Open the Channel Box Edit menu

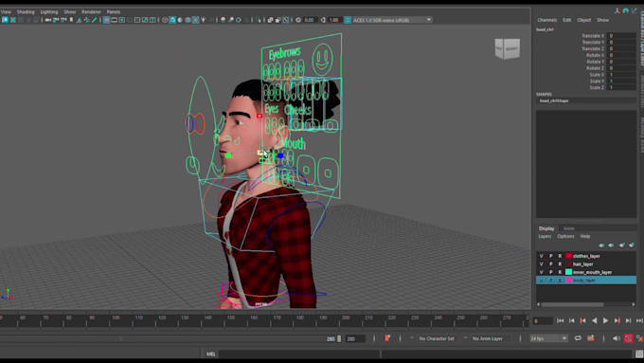(x=566, y=20)
